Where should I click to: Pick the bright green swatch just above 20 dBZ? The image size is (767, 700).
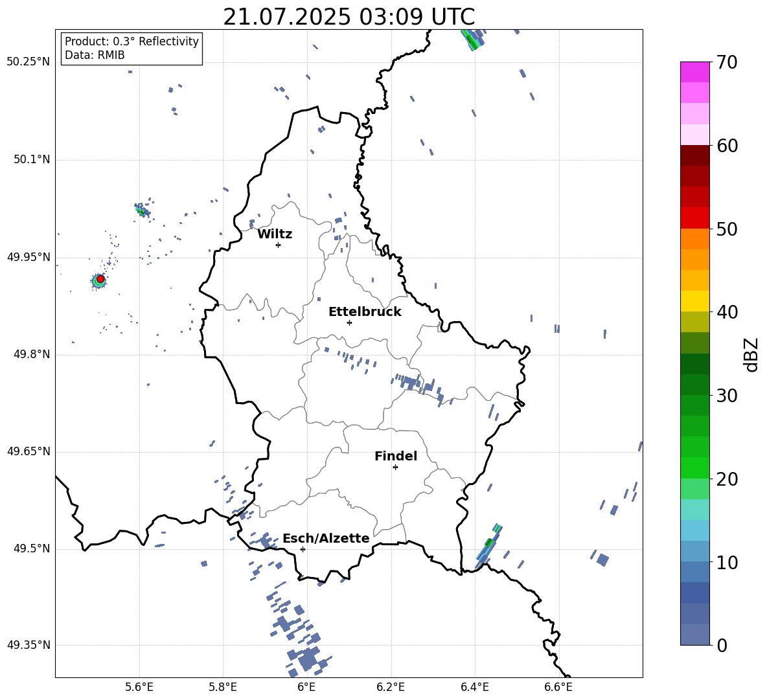pos(695,468)
